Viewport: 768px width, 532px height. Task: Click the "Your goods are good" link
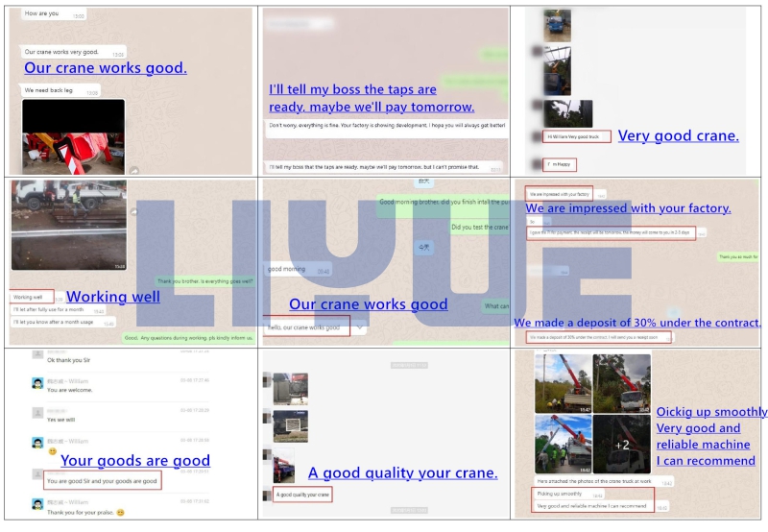tap(135, 461)
